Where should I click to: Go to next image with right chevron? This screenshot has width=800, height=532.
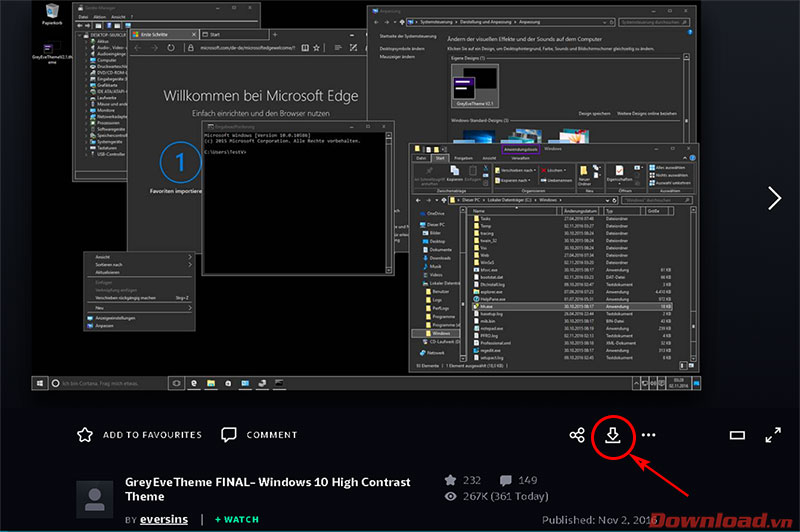point(774,198)
